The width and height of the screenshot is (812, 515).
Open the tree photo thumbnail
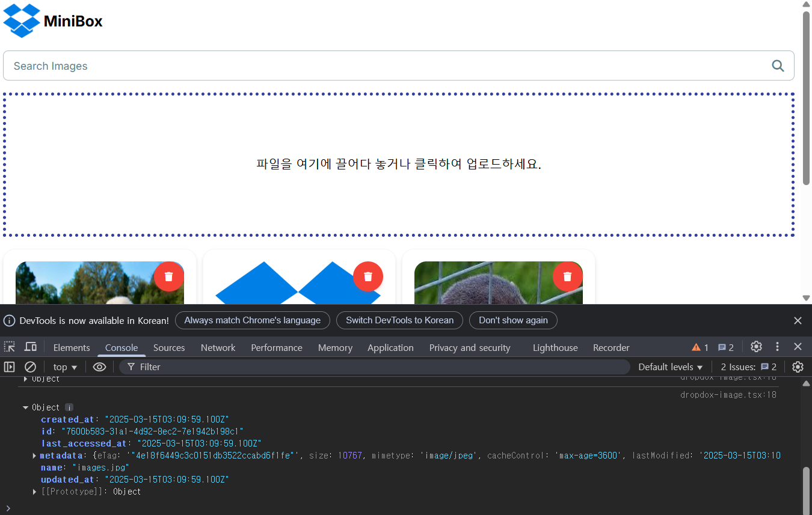(100, 282)
